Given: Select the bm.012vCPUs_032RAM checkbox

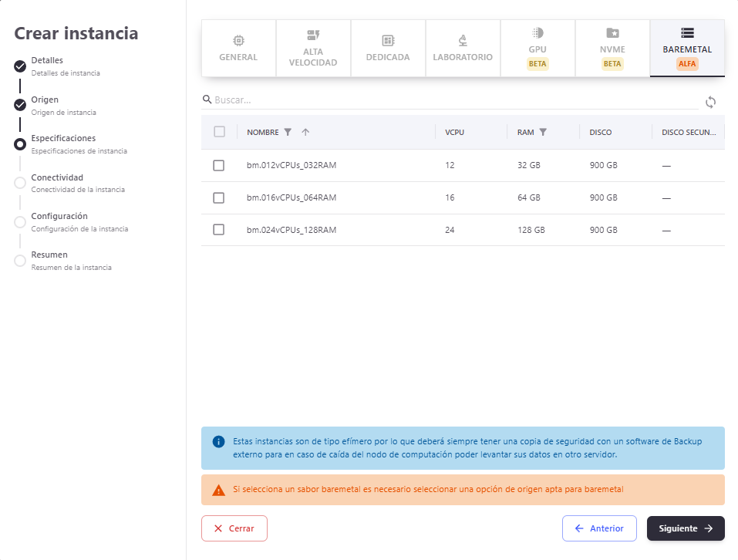Looking at the screenshot, I should pos(219,165).
